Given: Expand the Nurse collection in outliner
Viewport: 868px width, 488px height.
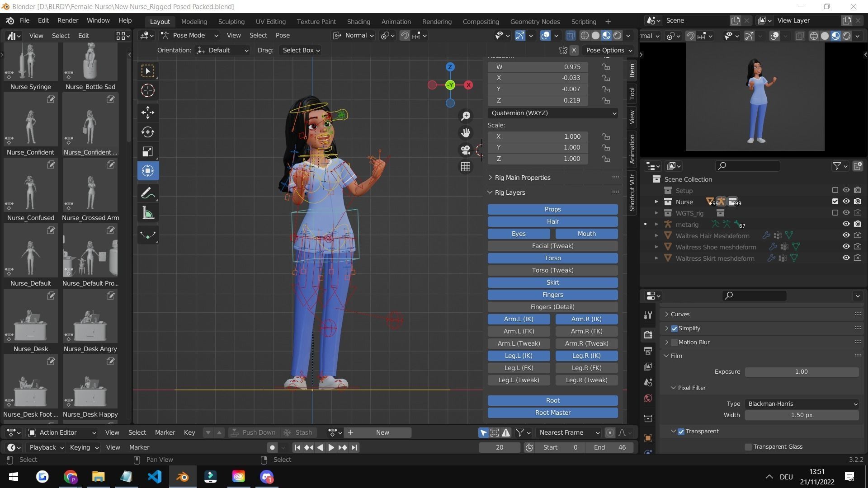Looking at the screenshot, I should point(656,202).
